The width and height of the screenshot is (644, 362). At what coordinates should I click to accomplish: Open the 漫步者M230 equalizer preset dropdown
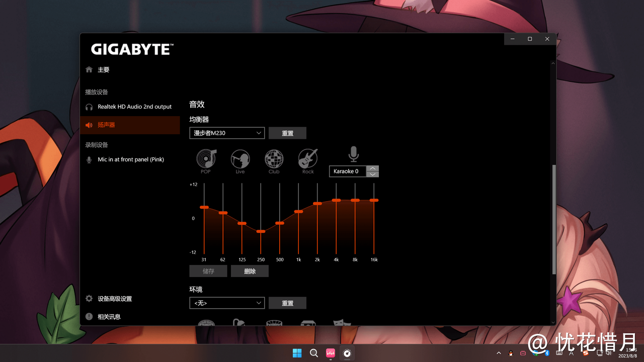[227, 133]
